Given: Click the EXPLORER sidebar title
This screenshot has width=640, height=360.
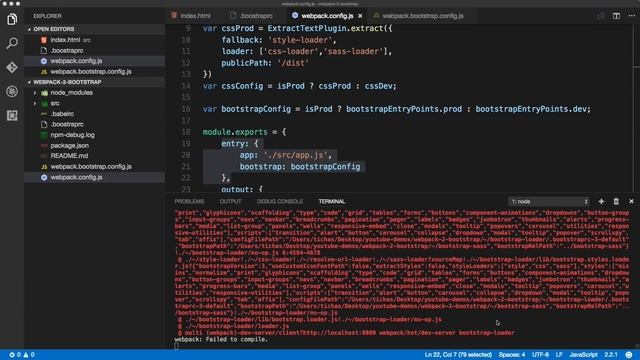Looking at the screenshot, I should pos(47,16).
